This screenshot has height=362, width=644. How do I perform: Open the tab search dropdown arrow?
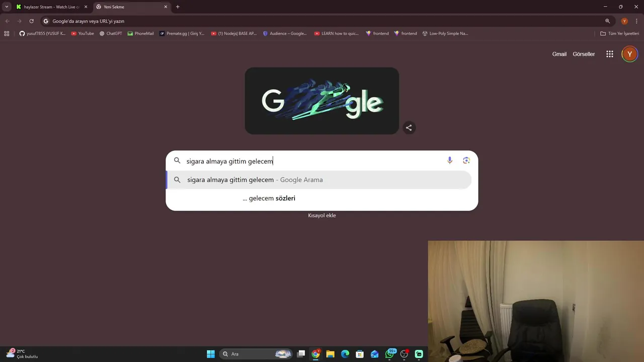click(7, 7)
